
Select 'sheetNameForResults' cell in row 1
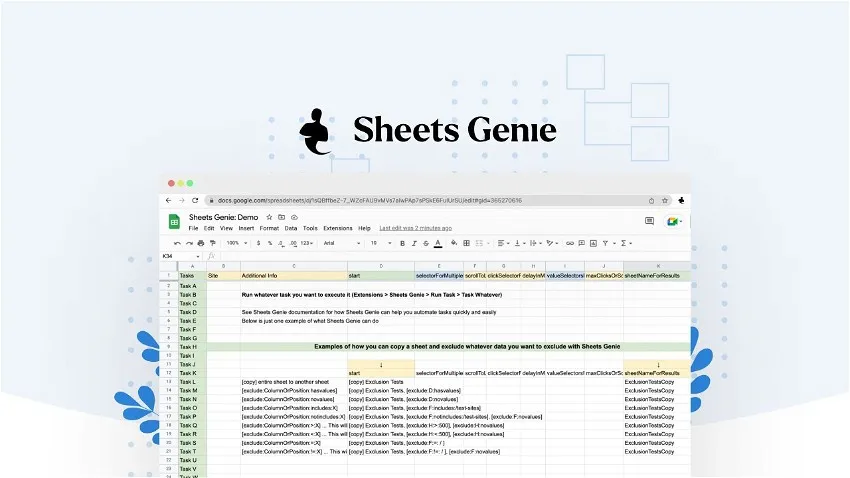point(657,276)
